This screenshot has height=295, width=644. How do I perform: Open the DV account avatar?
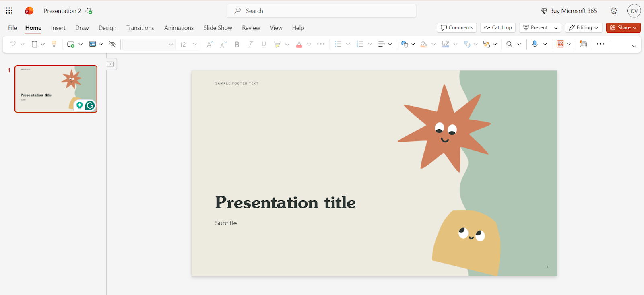point(634,11)
